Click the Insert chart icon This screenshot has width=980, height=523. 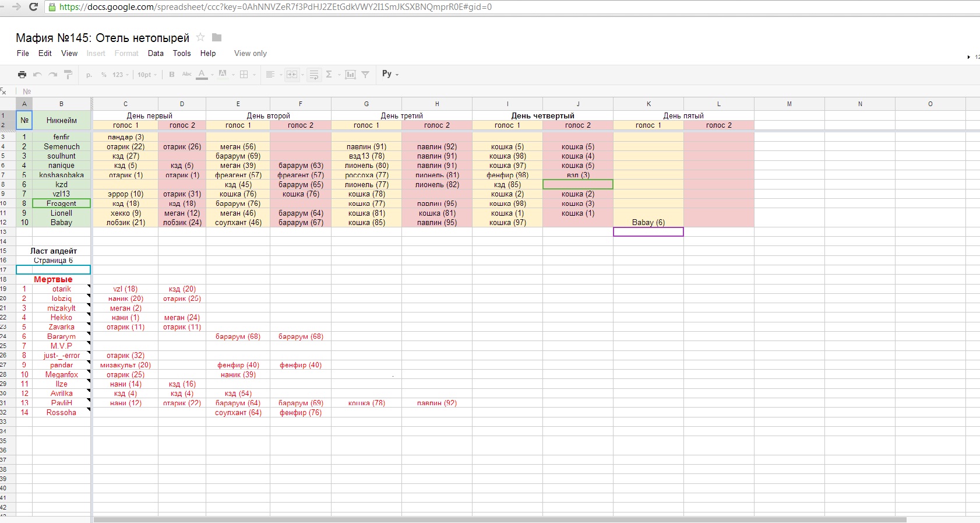(x=350, y=75)
